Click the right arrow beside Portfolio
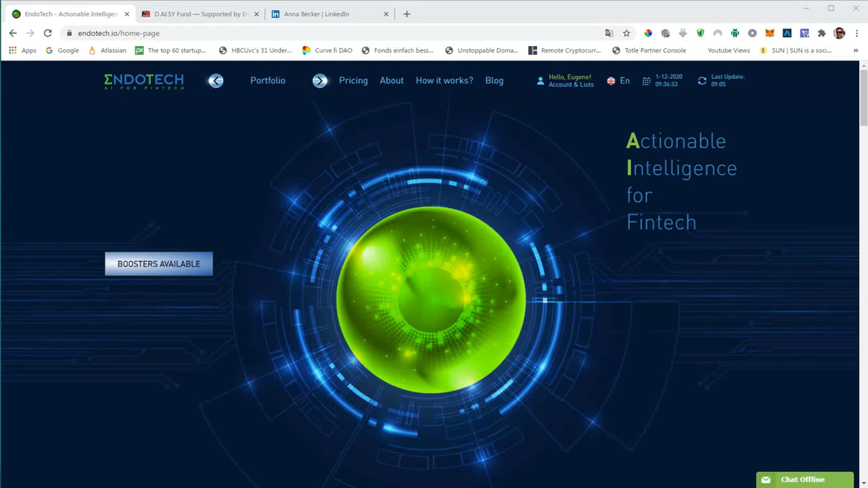This screenshot has height=488, width=868. 320,81
